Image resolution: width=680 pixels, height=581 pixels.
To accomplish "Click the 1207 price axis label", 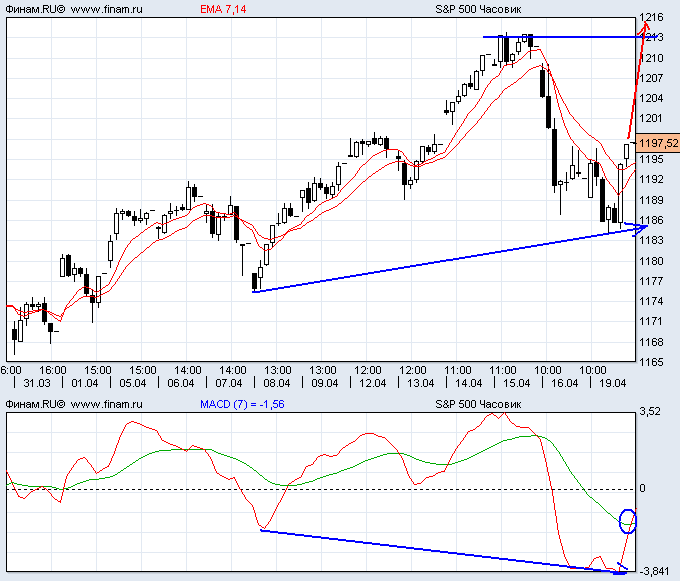I will pos(651,78).
